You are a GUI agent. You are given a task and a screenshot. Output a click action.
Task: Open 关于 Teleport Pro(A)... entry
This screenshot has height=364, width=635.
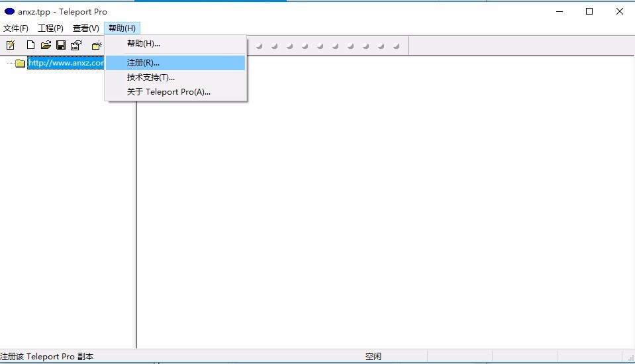[x=175, y=92]
